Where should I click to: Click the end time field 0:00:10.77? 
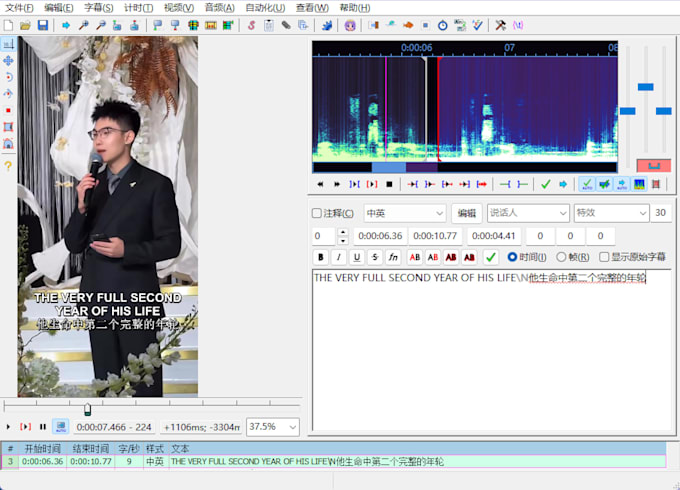(435, 236)
